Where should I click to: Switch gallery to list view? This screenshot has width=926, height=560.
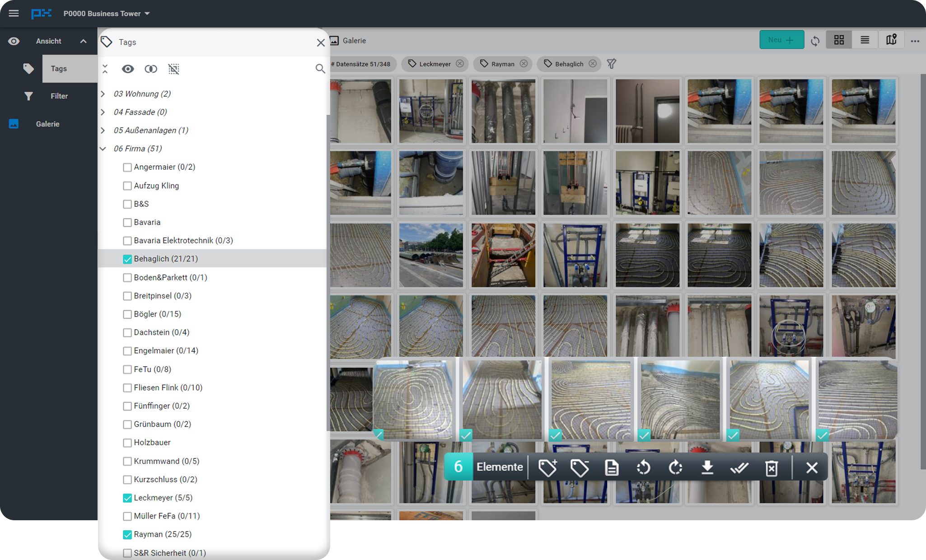[865, 40]
